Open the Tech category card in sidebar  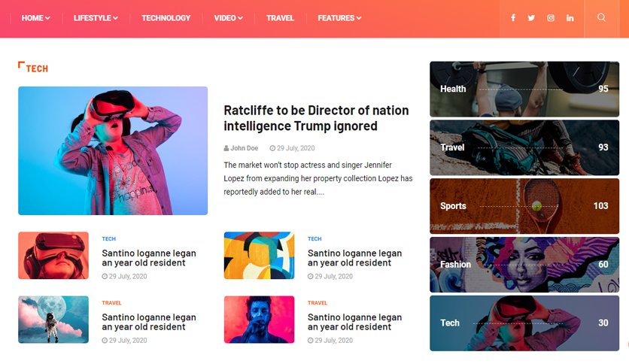(x=524, y=323)
